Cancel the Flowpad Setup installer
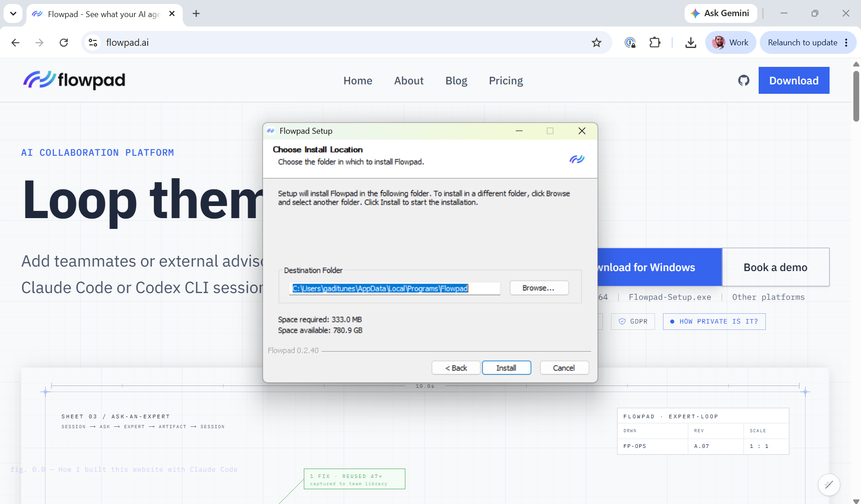861x504 pixels. (564, 368)
